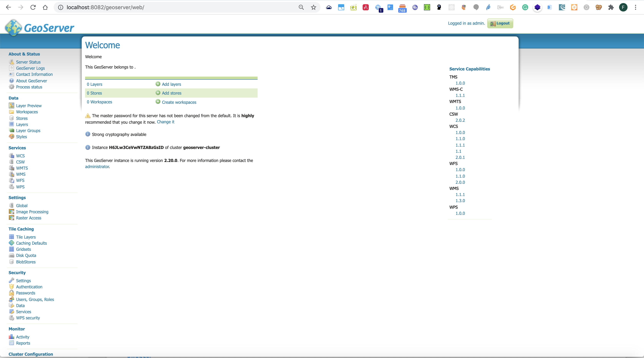
Task: Click the warning triangle next to master password notice
Action: pyautogui.click(x=88, y=116)
